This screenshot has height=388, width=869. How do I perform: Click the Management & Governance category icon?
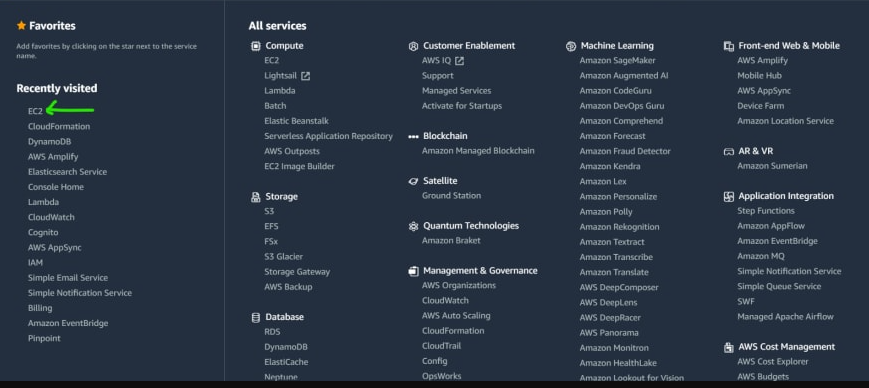pyautogui.click(x=413, y=271)
